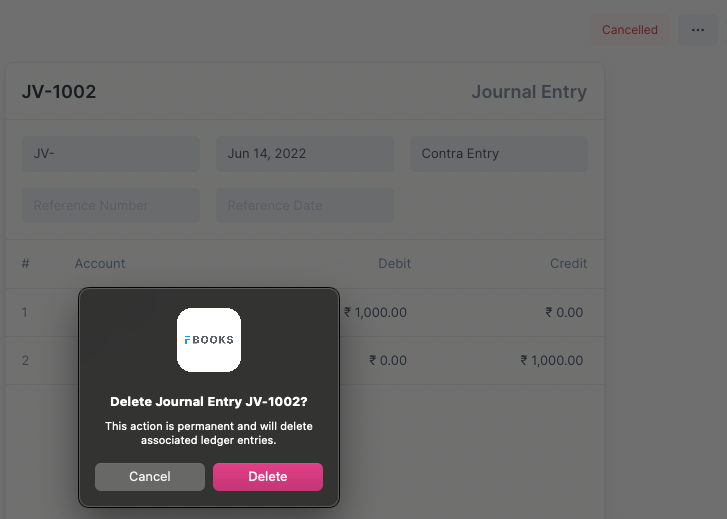The width and height of the screenshot is (727, 519).
Task: Click row 1 credit value ₹ 0.00
Action: [x=564, y=312]
